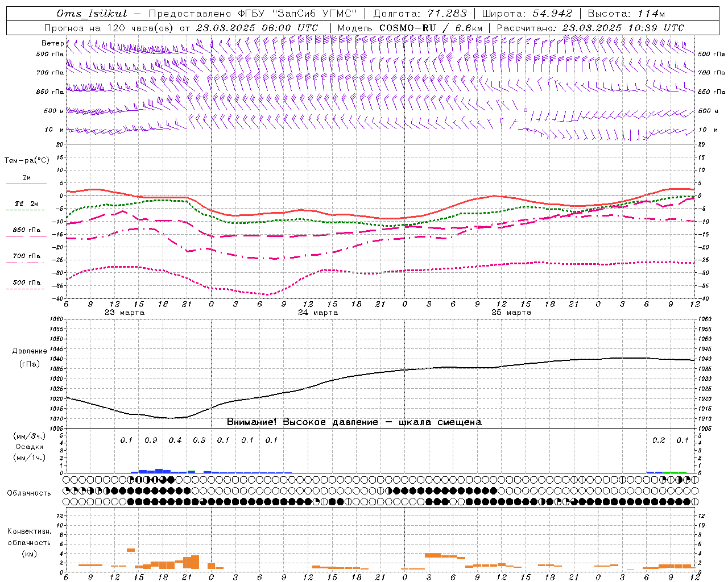Select the 10 м wind level label on left

tap(54, 130)
